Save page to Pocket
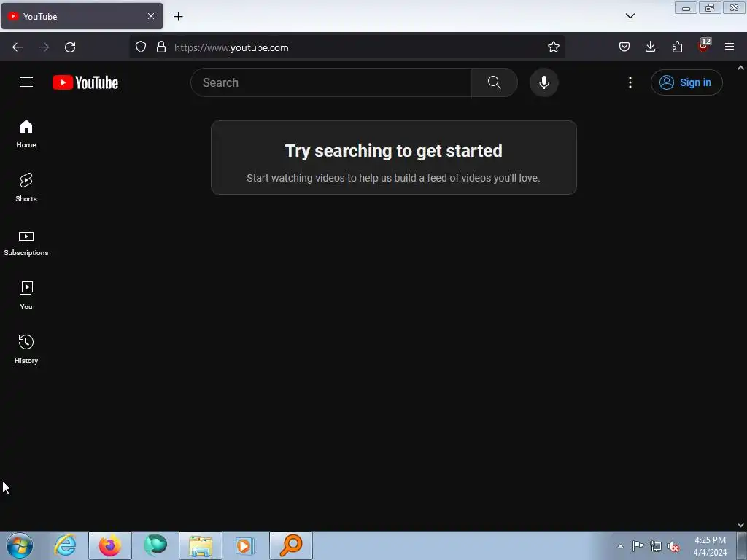Image resolution: width=747 pixels, height=560 pixels. (624, 47)
